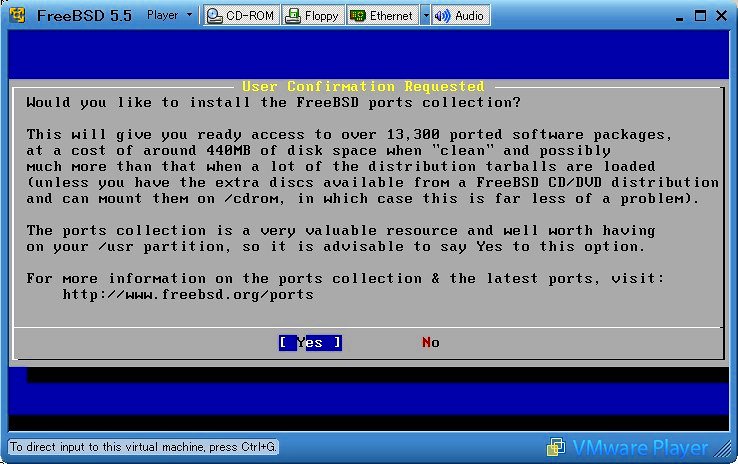Minimize the VMware Player window
Image resolution: width=738 pixels, height=464 pixels.
[x=673, y=16]
